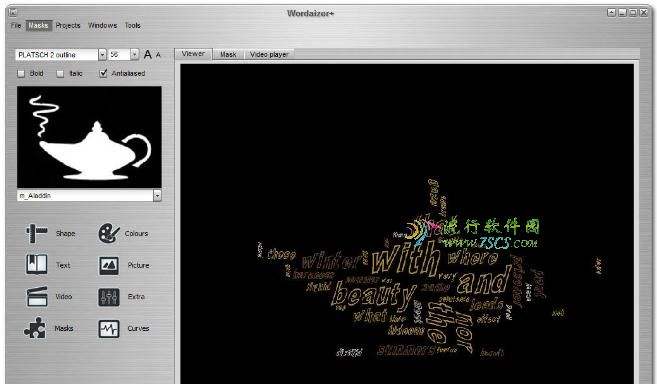Switch to the Mask tab

[x=228, y=54]
